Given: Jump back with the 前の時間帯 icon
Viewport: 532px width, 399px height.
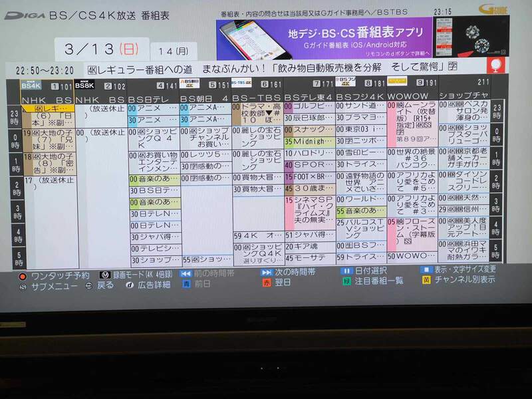Looking at the screenshot, I should 186,273.
